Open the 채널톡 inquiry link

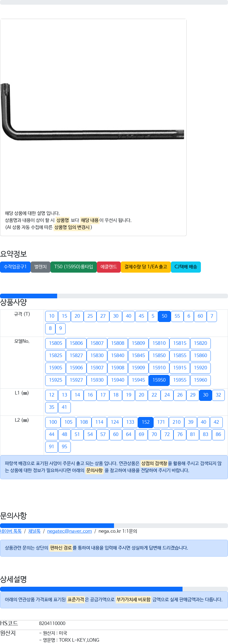click(x=34, y=531)
